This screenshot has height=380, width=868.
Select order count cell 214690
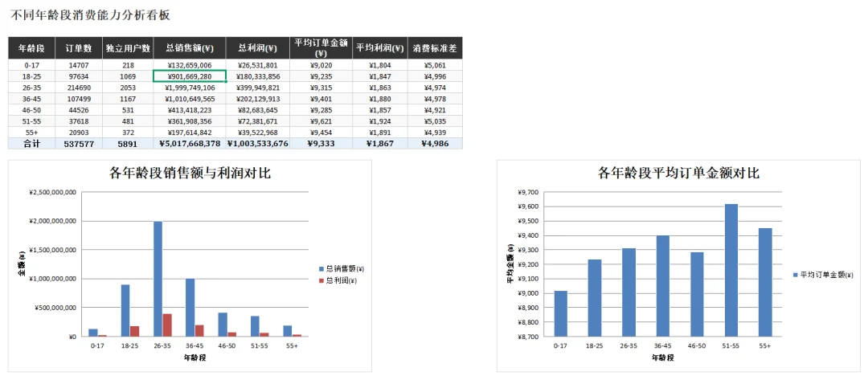79,88
